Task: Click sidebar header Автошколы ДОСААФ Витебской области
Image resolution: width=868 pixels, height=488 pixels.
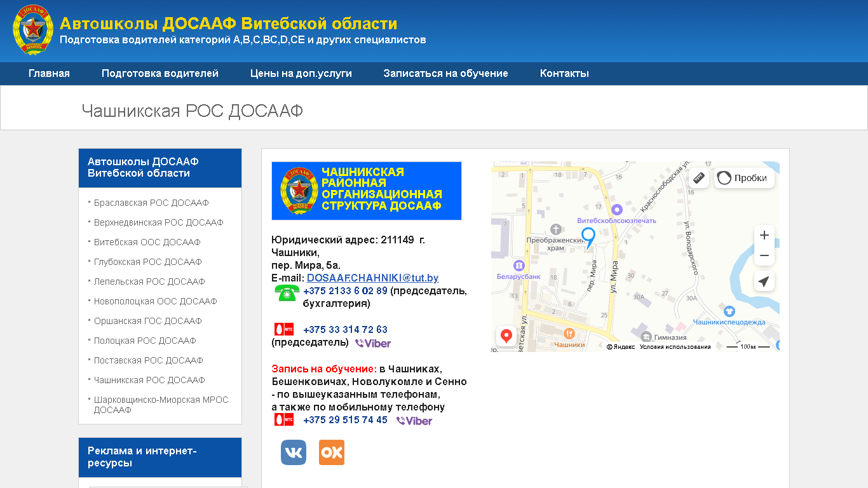Action: [x=160, y=168]
